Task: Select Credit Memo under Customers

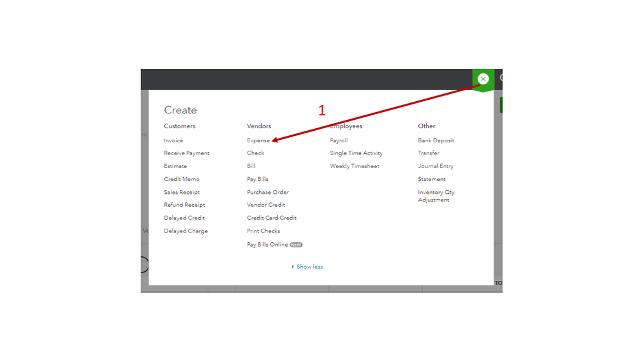Action: pos(182,179)
